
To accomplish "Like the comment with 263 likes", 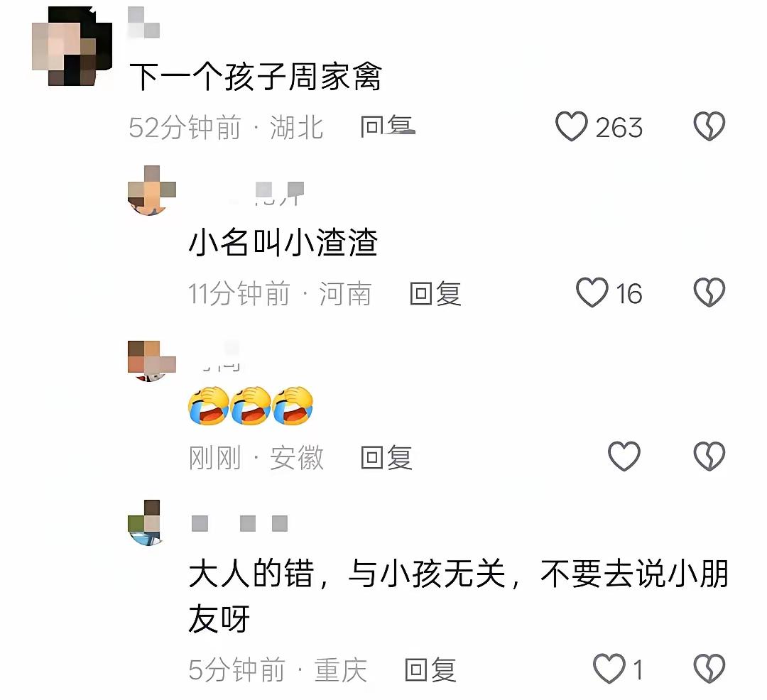I will (x=571, y=126).
